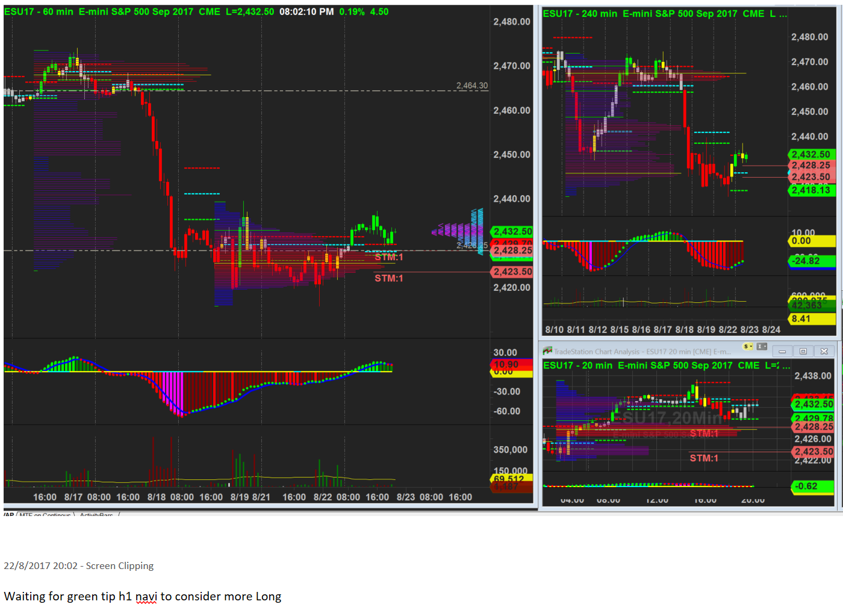Click the 8/24 date on the 240 min time axis
The height and width of the screenshot is (616, 843).
pyautogui.click(x=771, y=330)
